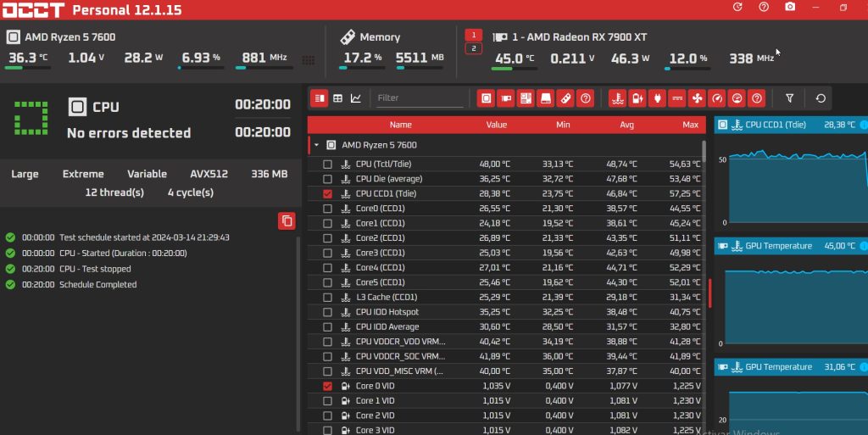The height and width of the screenshot is (435, 868).
Task: Click the AMD Ryzen 5 7600 top header
Action: coord(70,37)
